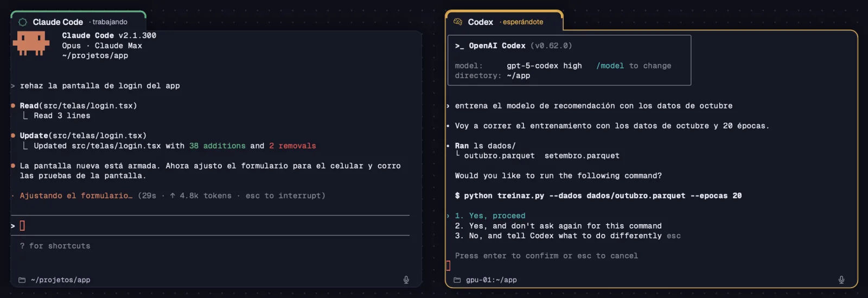Click the Read 3 lines result line
The image size is (868, 298).
[62, 116]
